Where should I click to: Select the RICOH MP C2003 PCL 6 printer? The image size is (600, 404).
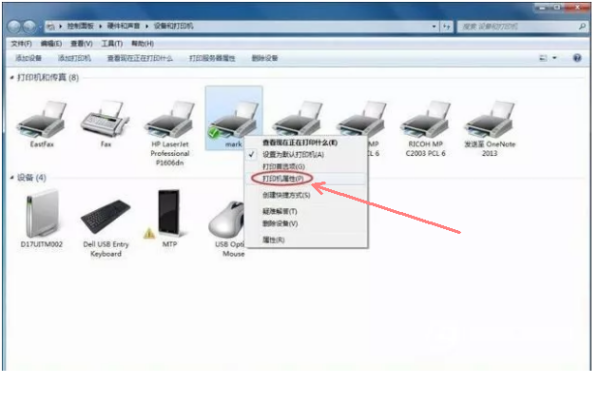pos(425,120)
